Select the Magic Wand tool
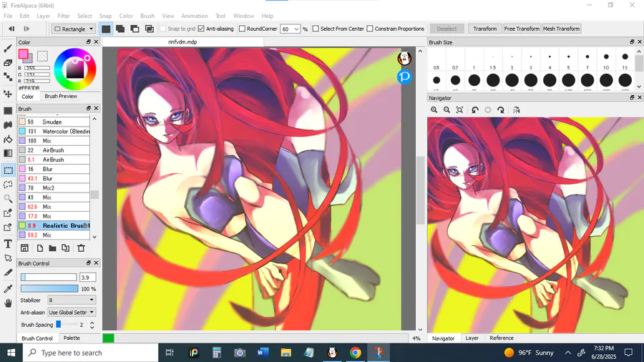 (x=8, y=198)
